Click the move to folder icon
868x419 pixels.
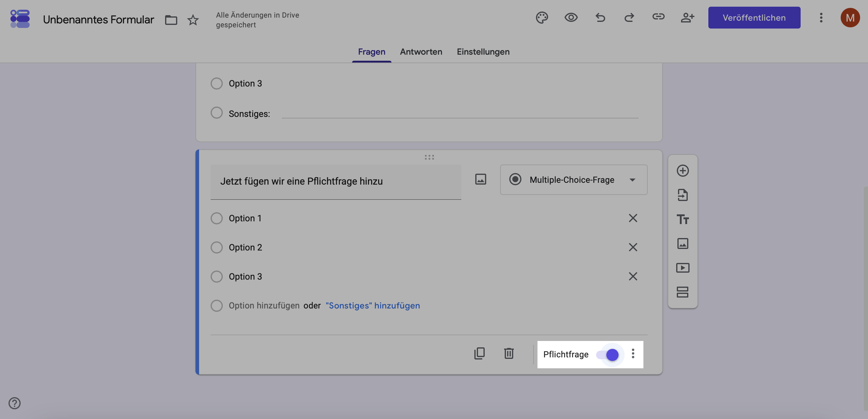click(x=171, y=20)
